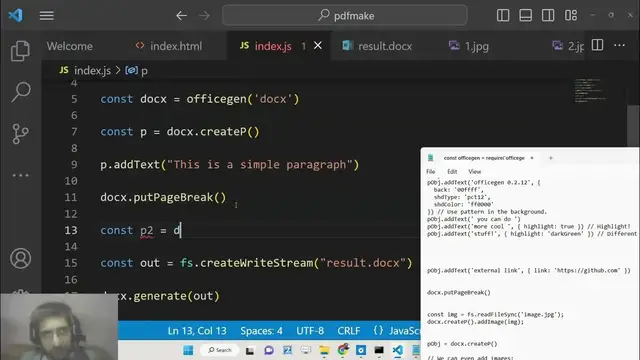Add a new tab in Notepad
The height and width of the screenshot is (360, 640).
point(551,158)
